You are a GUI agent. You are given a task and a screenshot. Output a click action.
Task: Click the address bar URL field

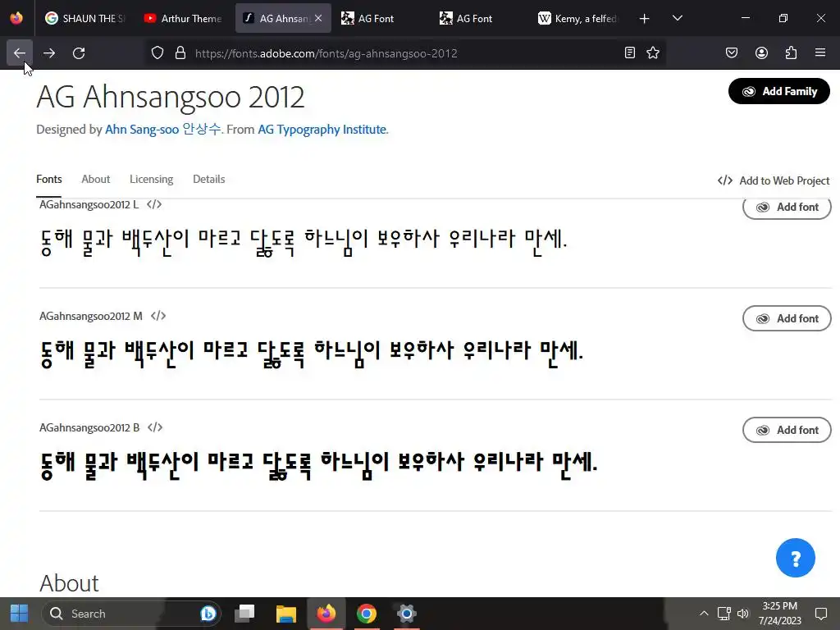(407, 53)
